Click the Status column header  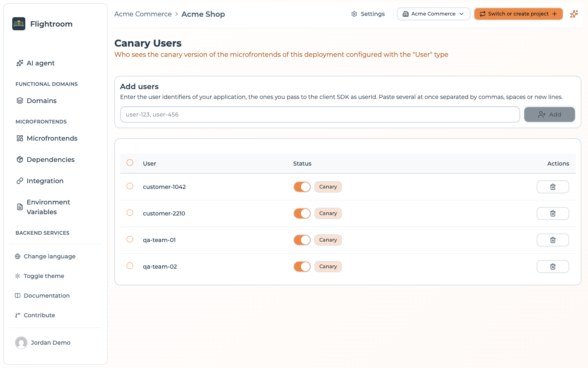[302, 164]
